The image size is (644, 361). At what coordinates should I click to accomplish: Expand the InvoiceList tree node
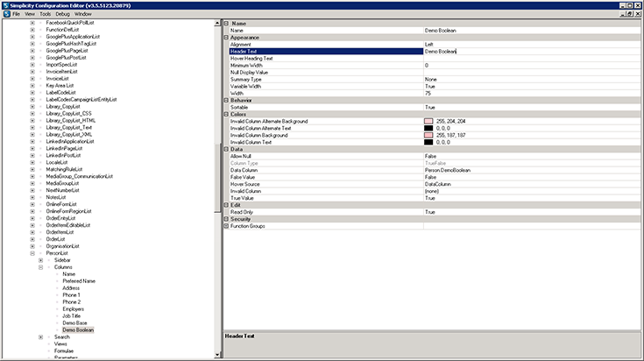click(32, 79)
